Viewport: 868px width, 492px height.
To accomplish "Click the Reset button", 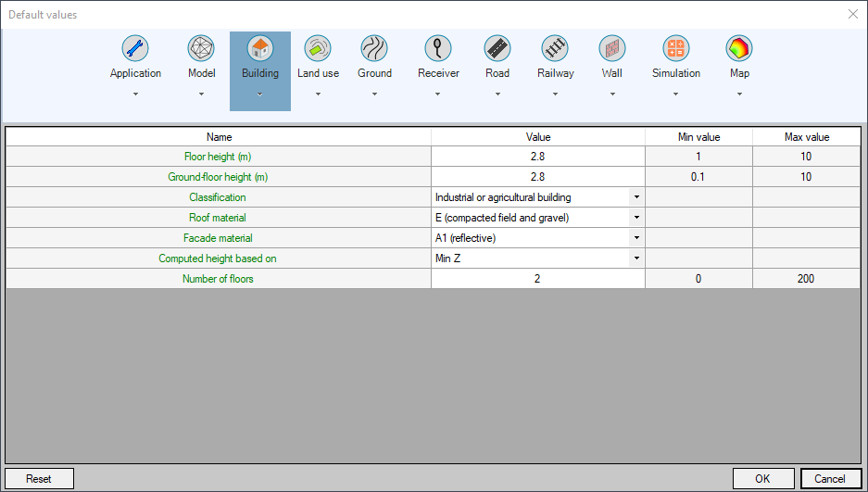I will (39, 479).
